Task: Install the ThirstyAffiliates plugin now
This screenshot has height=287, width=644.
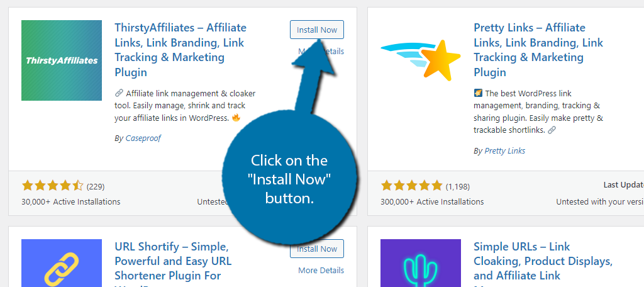Action: tap(317, 30)
